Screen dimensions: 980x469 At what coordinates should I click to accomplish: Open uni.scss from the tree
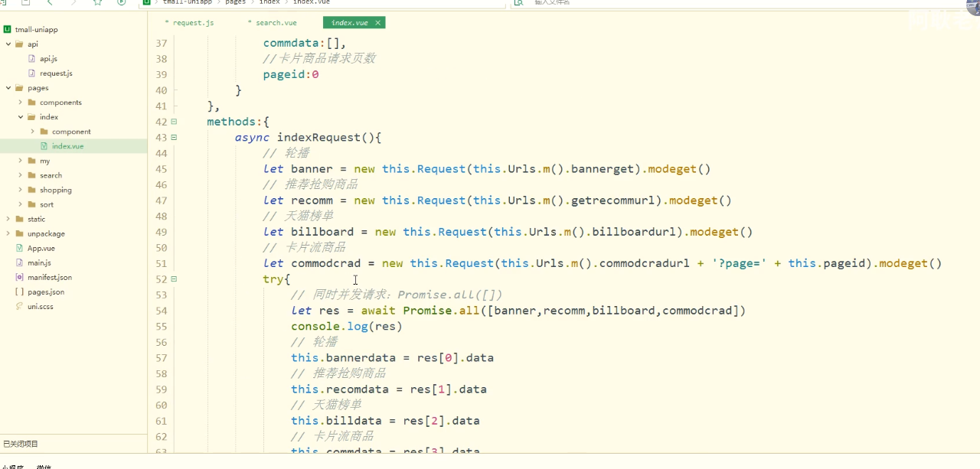coord(41,306)
